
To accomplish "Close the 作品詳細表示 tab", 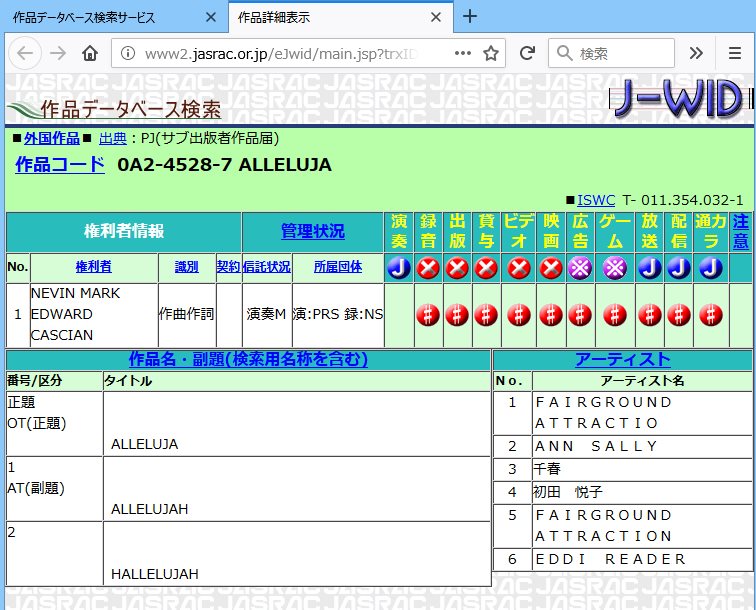I will [436, 17].
